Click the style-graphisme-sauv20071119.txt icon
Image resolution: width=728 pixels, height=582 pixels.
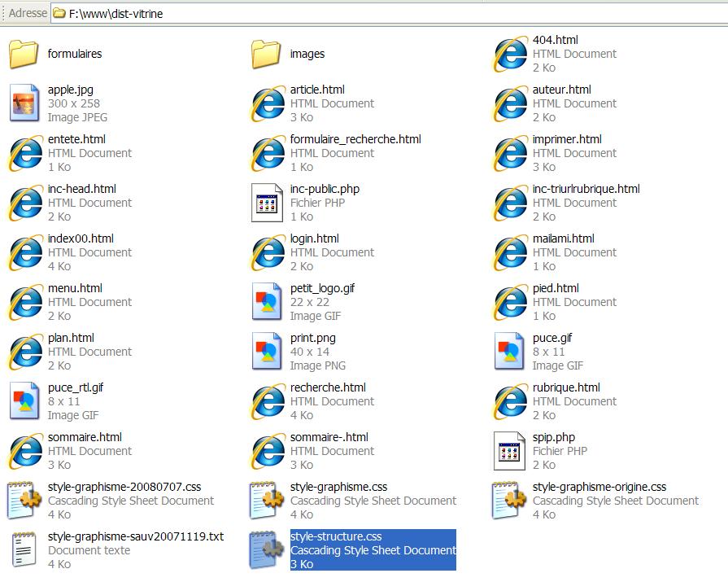[24, 550]
